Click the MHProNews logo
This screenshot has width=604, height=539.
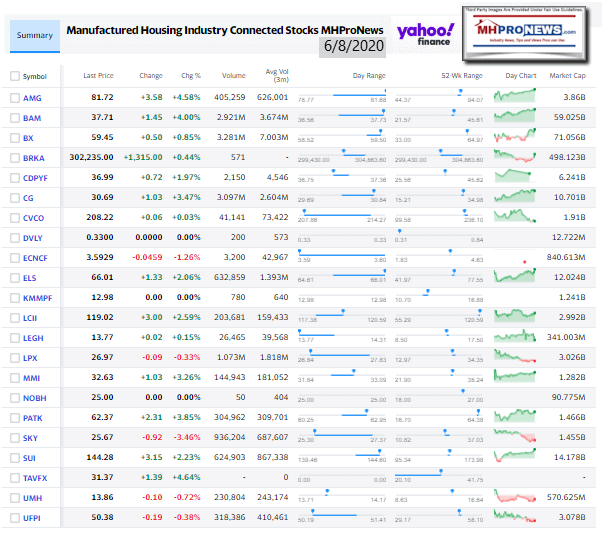[x=536, y=34]
